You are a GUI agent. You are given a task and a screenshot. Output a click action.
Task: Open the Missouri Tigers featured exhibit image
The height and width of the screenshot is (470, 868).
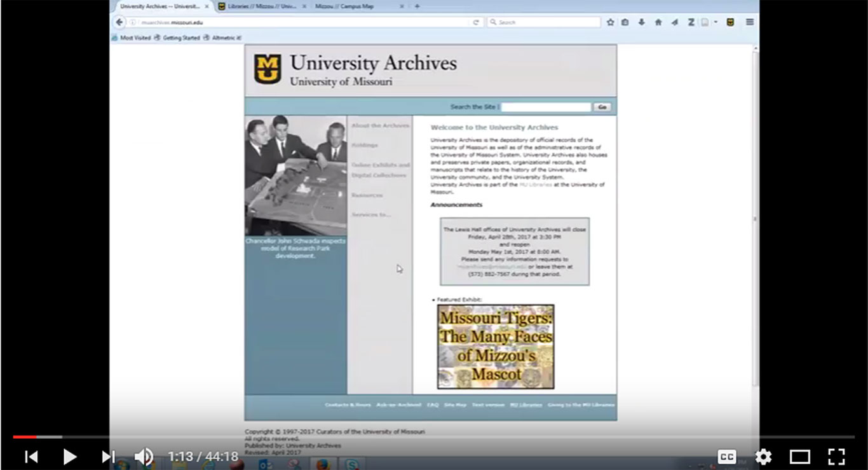[496, 347]
